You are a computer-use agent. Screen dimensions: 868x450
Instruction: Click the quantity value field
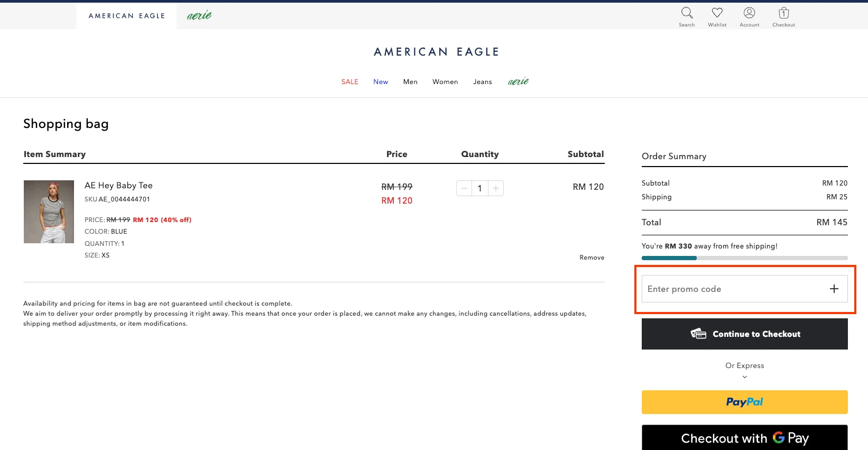click(x=480, y=188)
